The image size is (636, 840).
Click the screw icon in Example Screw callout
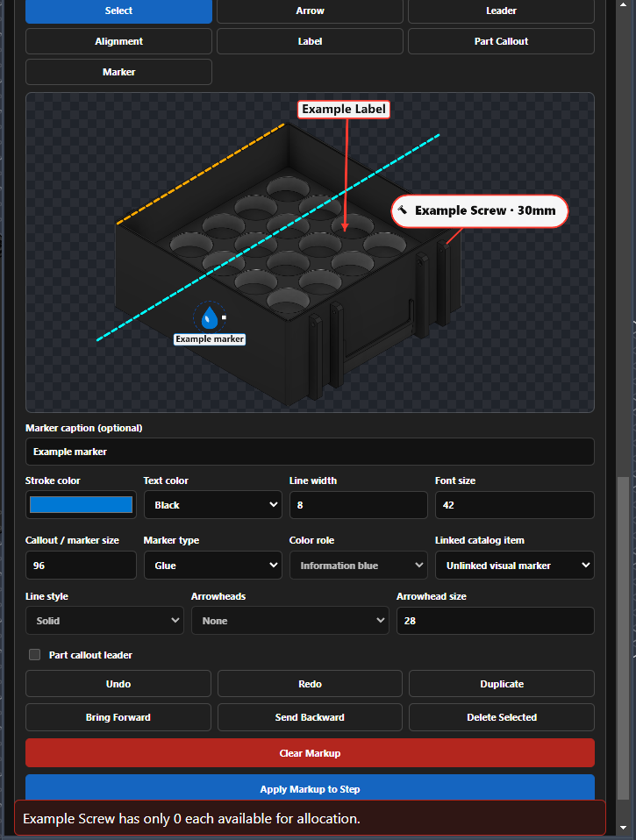coord(403,210)
